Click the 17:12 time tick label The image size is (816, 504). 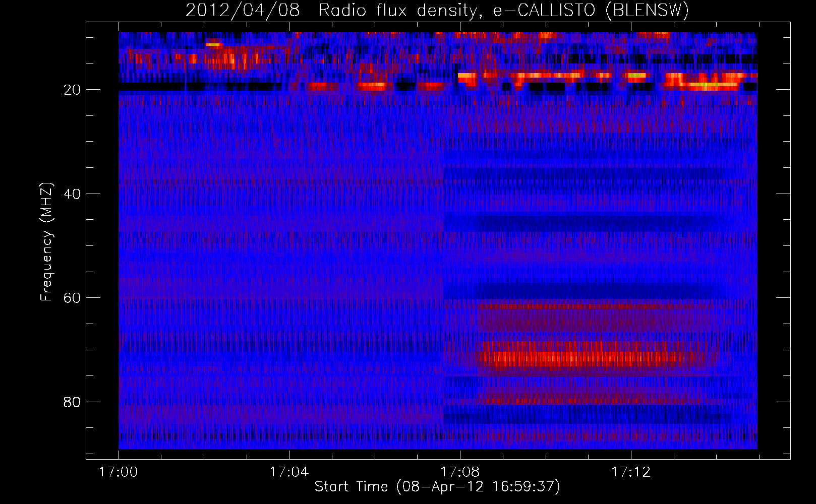tap(631, 472)
